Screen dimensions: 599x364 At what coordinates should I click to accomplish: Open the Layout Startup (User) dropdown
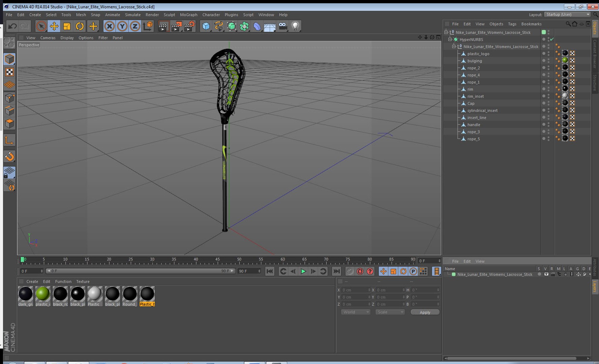tap(568, 14)
